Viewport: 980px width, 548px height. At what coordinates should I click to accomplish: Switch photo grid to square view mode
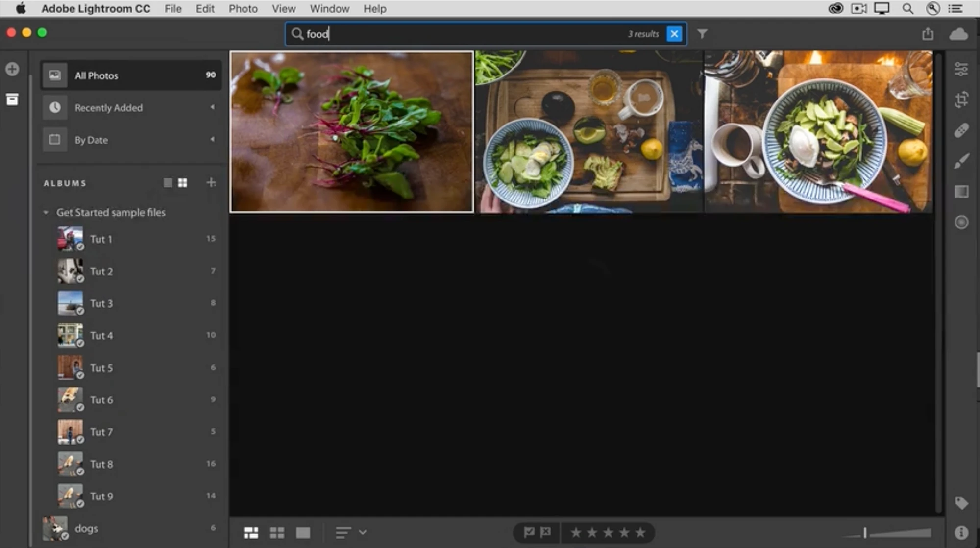point(277,532)
